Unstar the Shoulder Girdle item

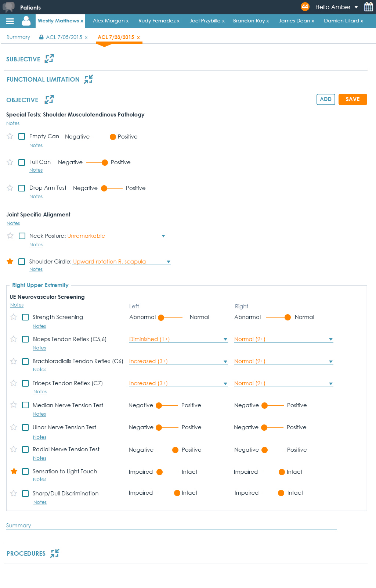point(10,261)
